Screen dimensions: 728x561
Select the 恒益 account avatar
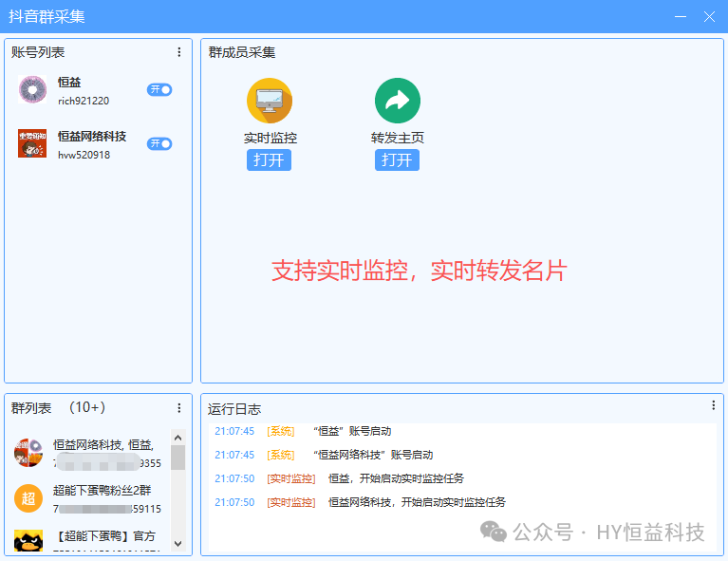coord(32,89)
